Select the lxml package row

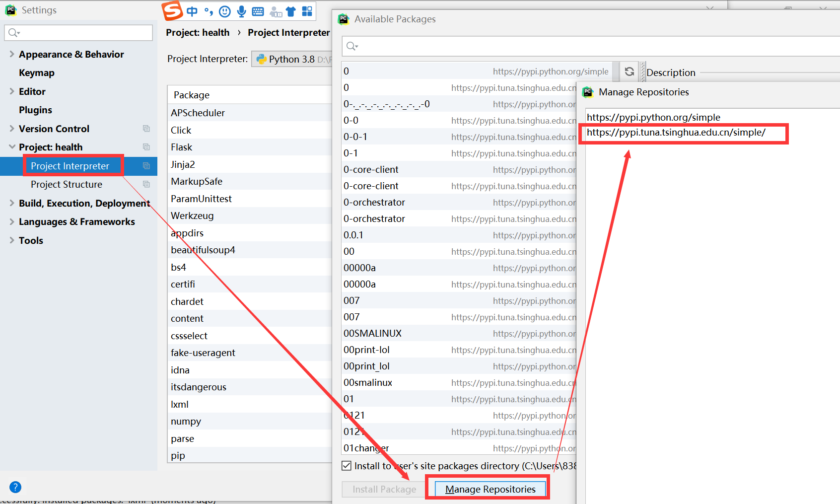[250, 404]
